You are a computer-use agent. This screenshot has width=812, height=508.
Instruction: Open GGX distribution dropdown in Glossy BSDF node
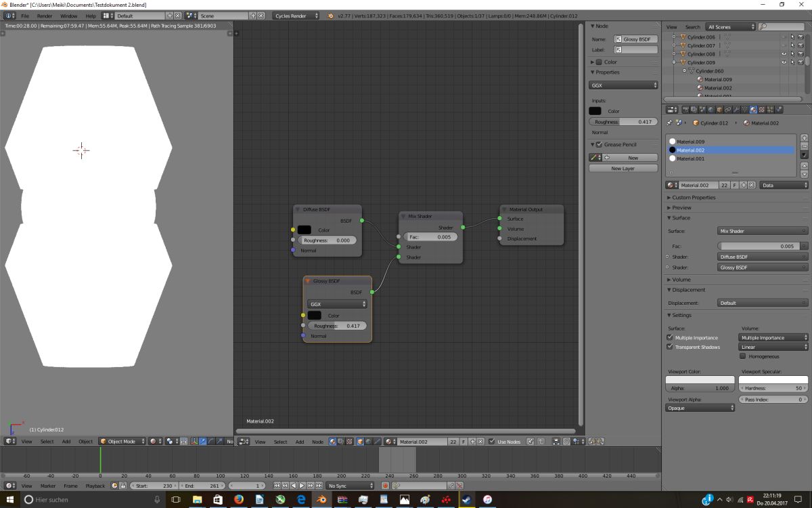click(x=337, y=304)
